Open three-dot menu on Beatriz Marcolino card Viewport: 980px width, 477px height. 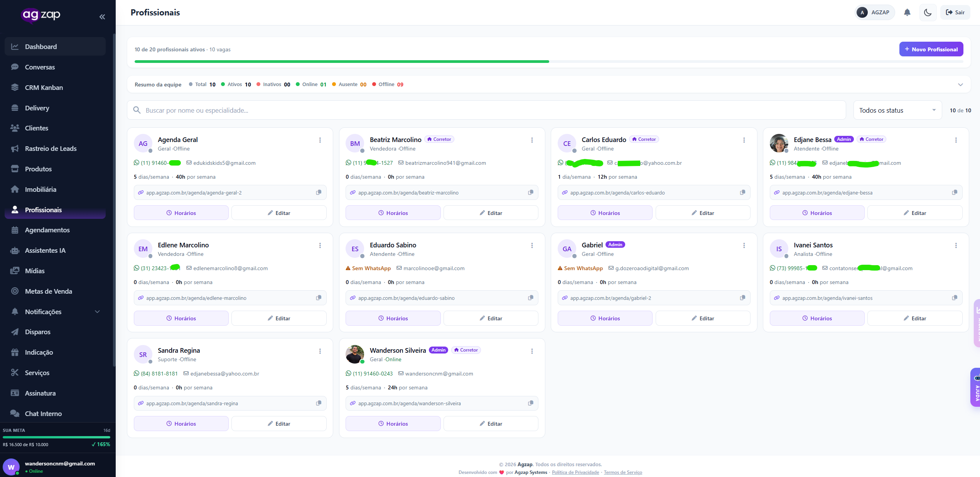coord(532,140)
